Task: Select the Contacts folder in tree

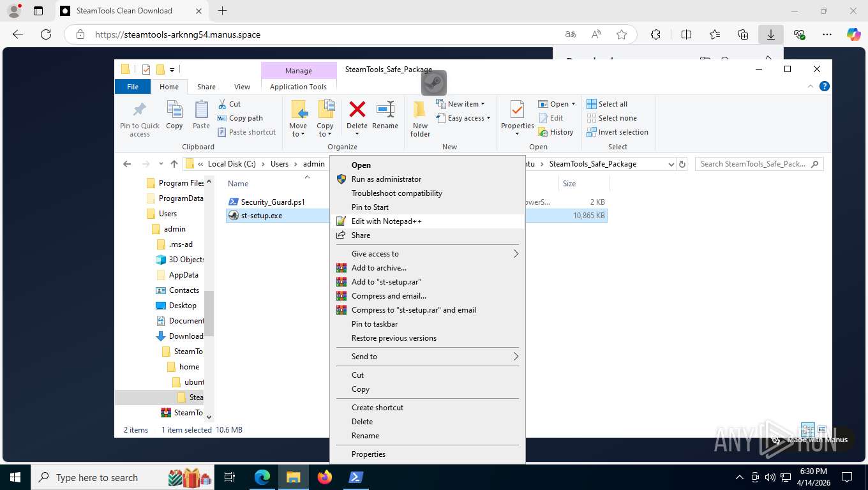Action: coord(183,290)
